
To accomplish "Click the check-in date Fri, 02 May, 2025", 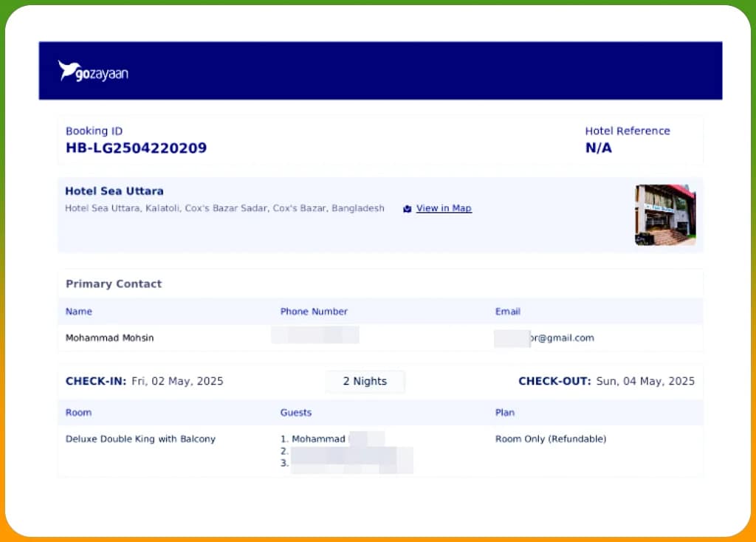I will [x=177, y=382].
